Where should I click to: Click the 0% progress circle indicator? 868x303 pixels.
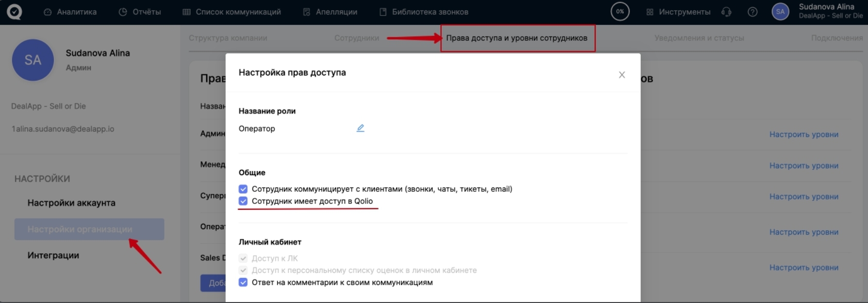pos(620,12)
